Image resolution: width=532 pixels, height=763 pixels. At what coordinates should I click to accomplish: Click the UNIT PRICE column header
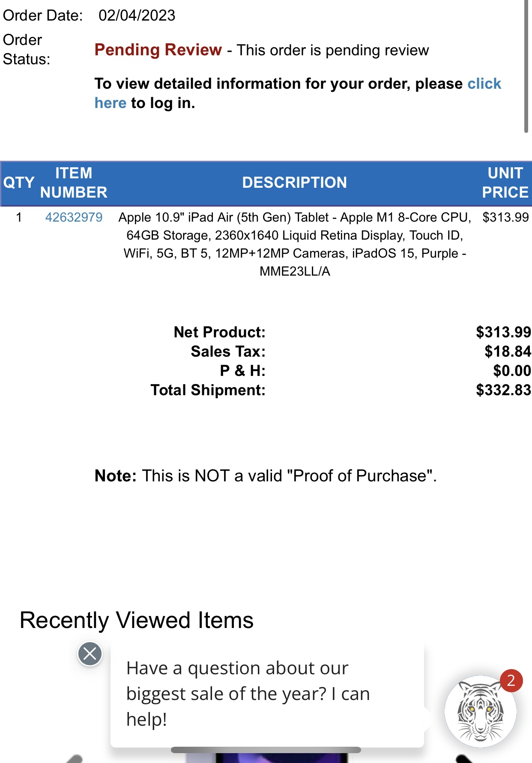505,183
